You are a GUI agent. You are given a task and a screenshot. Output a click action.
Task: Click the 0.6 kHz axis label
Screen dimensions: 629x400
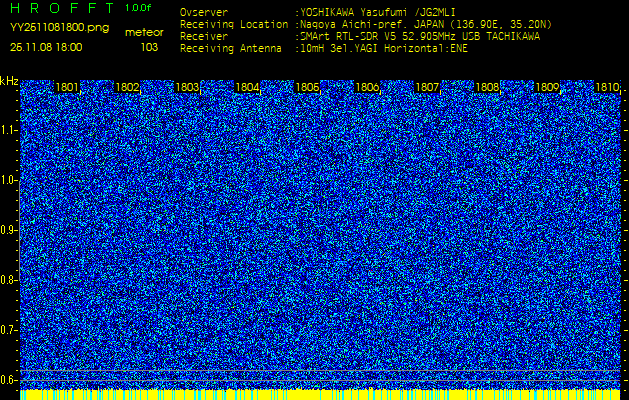tap(8, 380)
